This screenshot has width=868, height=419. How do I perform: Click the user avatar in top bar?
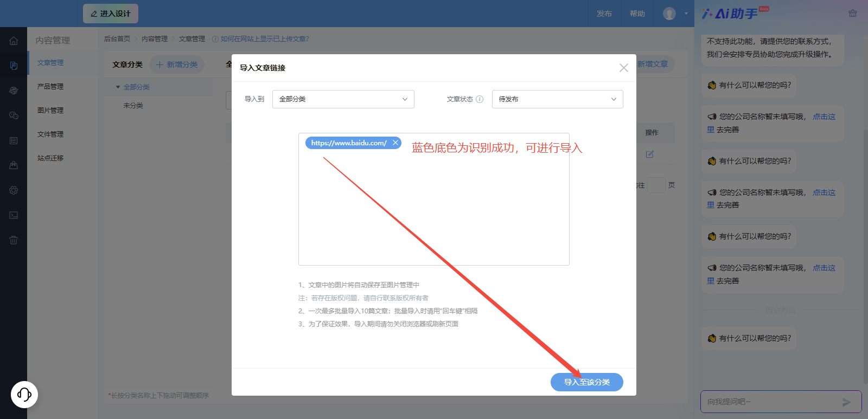[669, 14]
